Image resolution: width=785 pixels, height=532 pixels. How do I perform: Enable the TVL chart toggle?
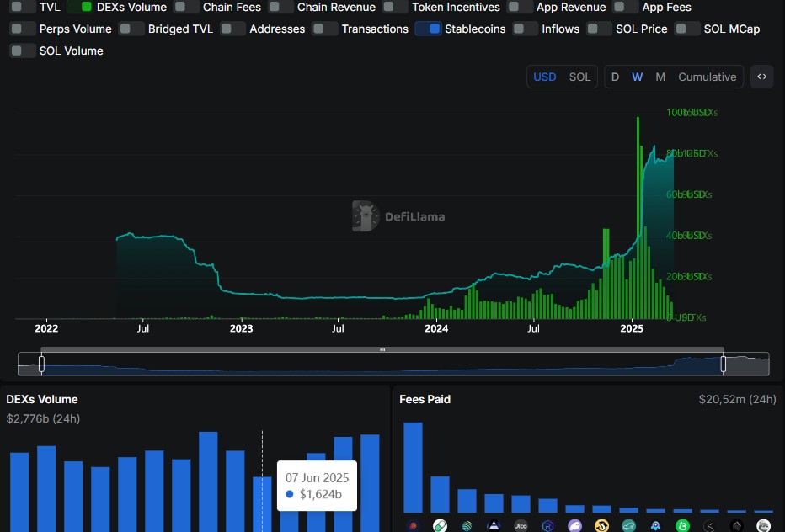tap(23, 7)
